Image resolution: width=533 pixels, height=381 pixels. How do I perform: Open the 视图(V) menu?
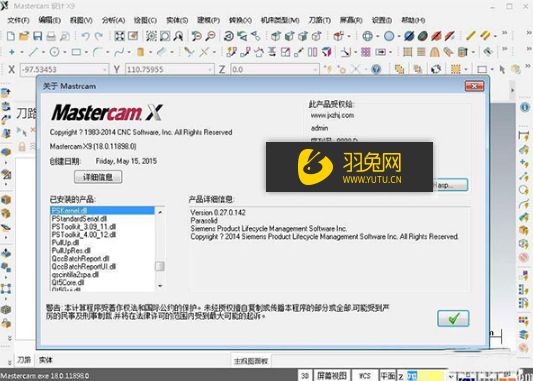81,20
